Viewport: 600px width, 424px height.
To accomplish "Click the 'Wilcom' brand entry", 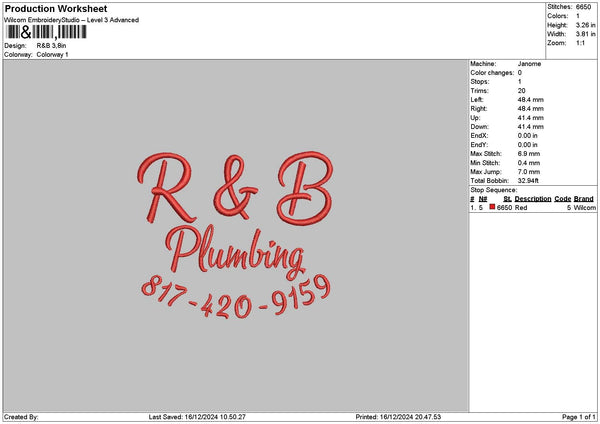I will tap(585, 208).
